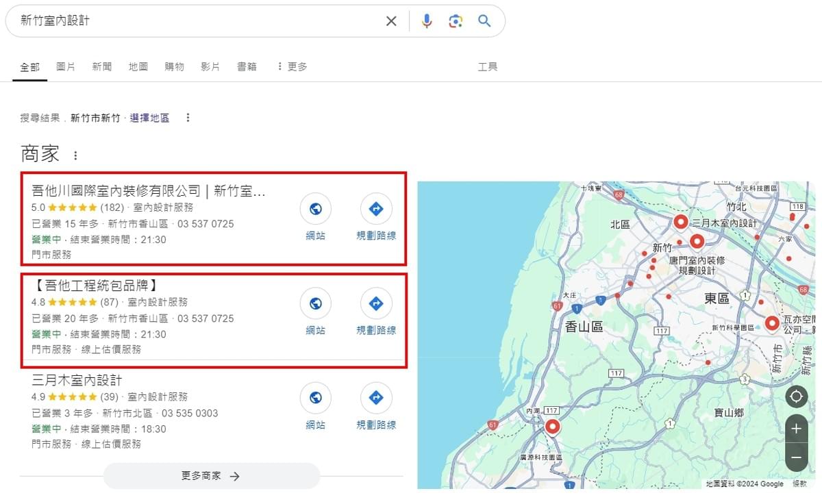Click the 條款 link on map

pos(799,484)
